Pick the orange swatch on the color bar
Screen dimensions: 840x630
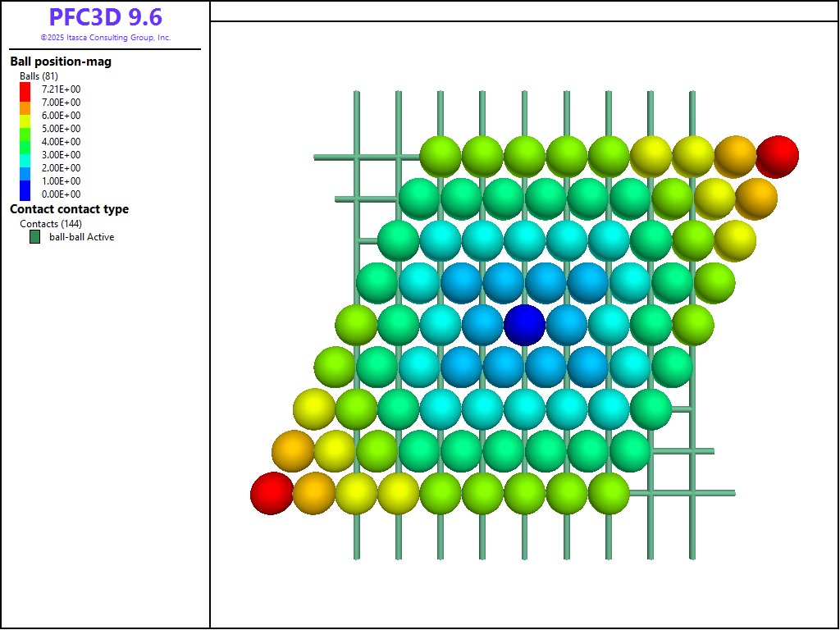(25, 107)
